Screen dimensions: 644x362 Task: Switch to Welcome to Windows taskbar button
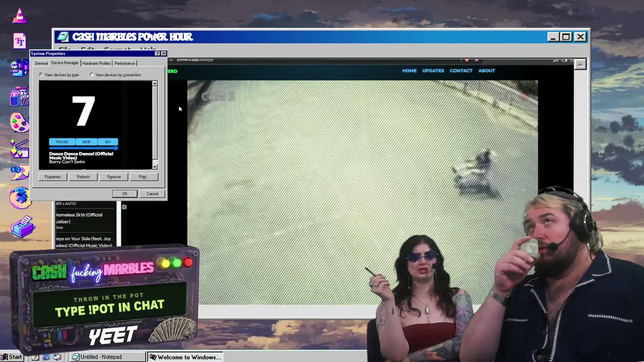186,357
